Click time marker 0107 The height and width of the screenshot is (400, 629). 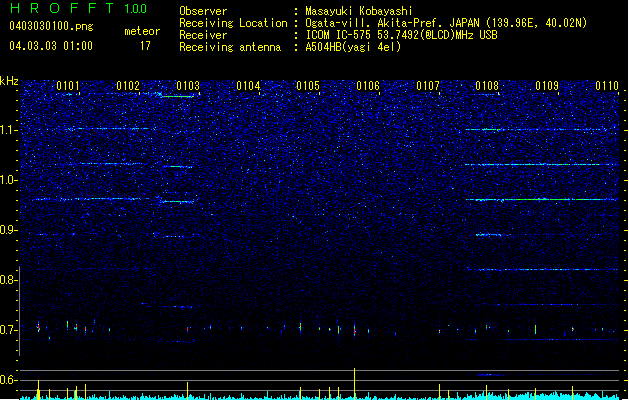pos(428,86)
